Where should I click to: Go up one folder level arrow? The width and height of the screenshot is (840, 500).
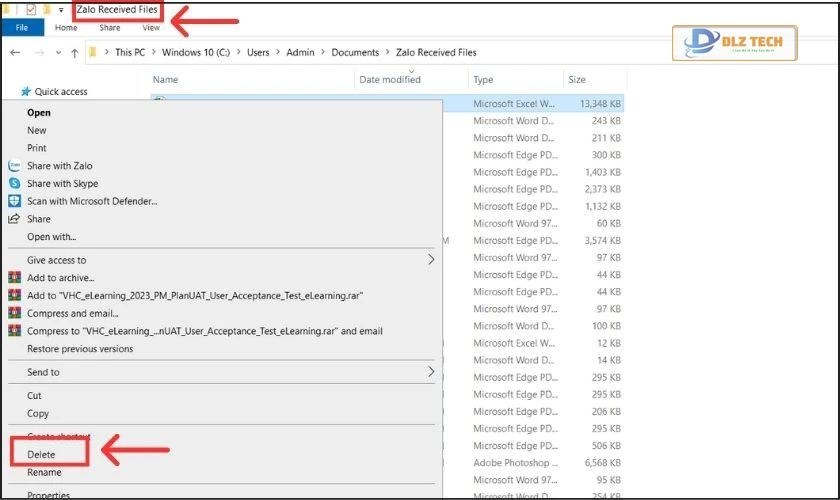[x=74, y=53]
